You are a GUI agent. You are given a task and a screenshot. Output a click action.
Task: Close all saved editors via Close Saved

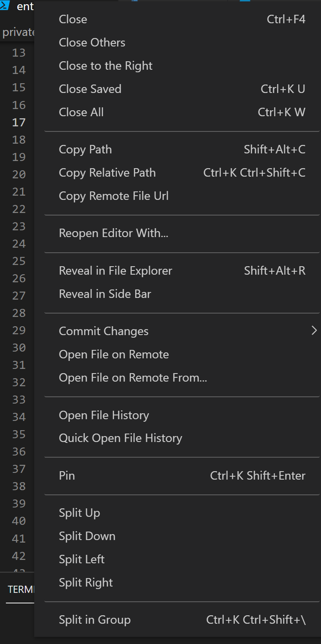pos(90,89)
